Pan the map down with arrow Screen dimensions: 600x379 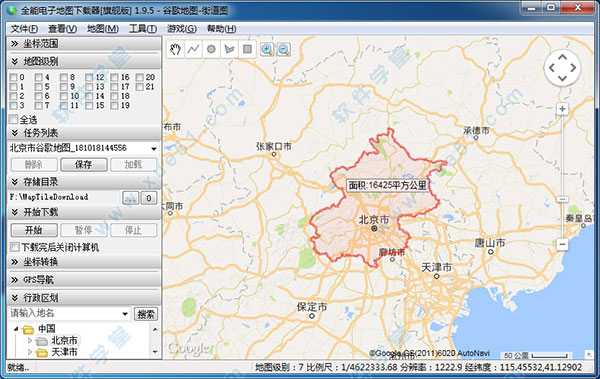click(x=562, y=78)
